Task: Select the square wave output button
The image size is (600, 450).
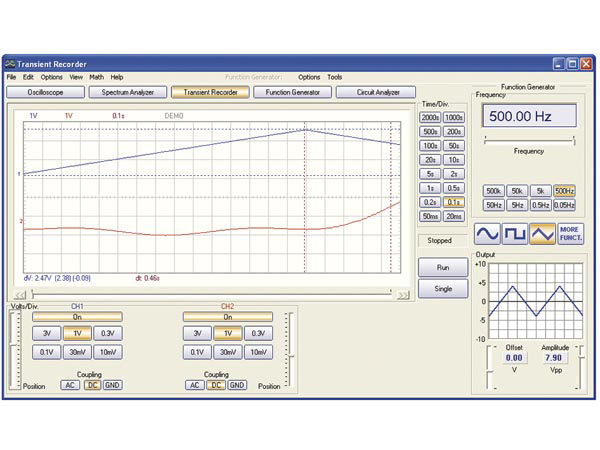Action: tap(515, 234)
